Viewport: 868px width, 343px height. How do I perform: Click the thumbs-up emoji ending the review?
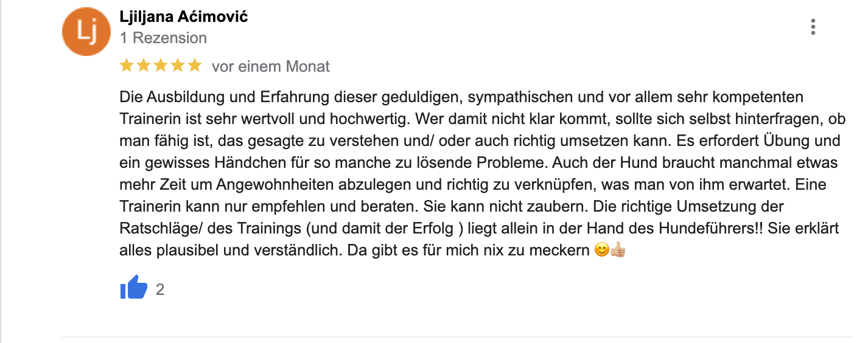point(618,251)
